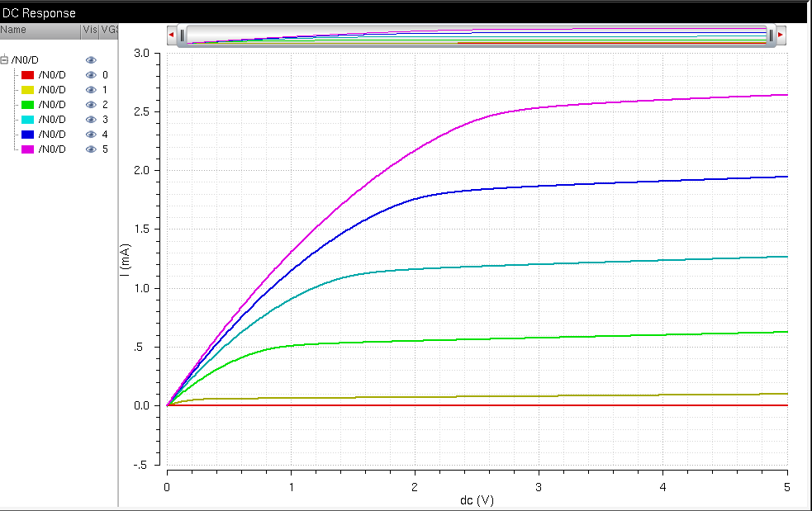Click the blue color swatch in legend

tap(27, 135)
